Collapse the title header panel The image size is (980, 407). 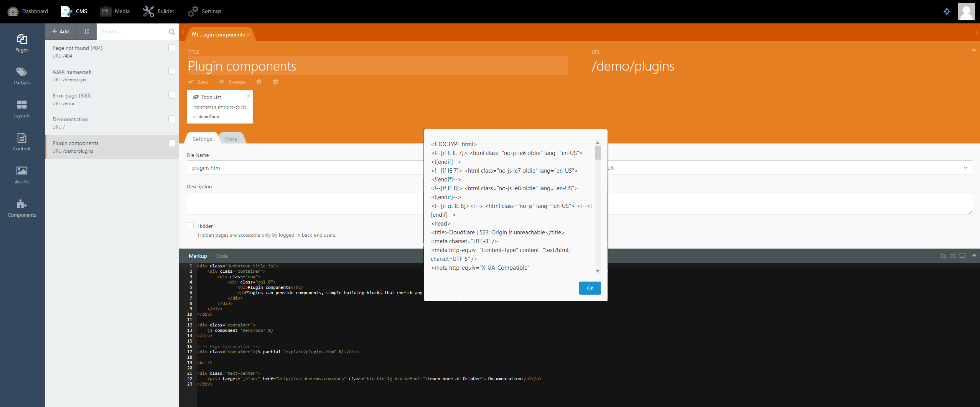pyautogui.click(x=974, y=50)
